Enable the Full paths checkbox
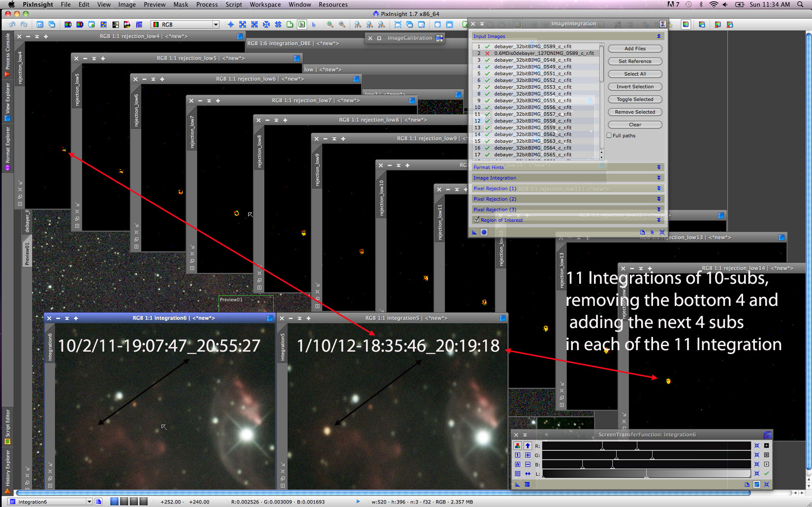Image resolution: width=812 pixels, height=507 pixels. click(609, 135)
